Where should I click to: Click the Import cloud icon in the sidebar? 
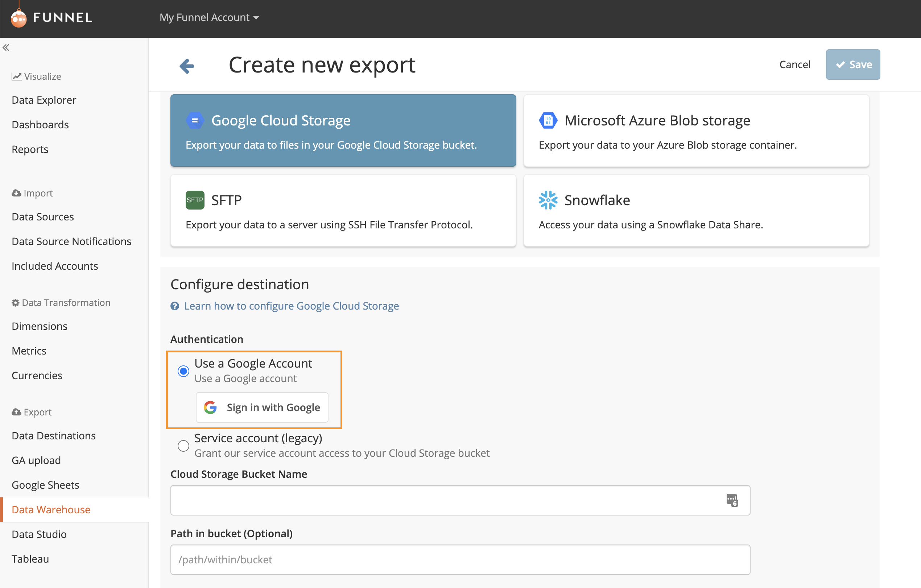click(x=16, y=193)
